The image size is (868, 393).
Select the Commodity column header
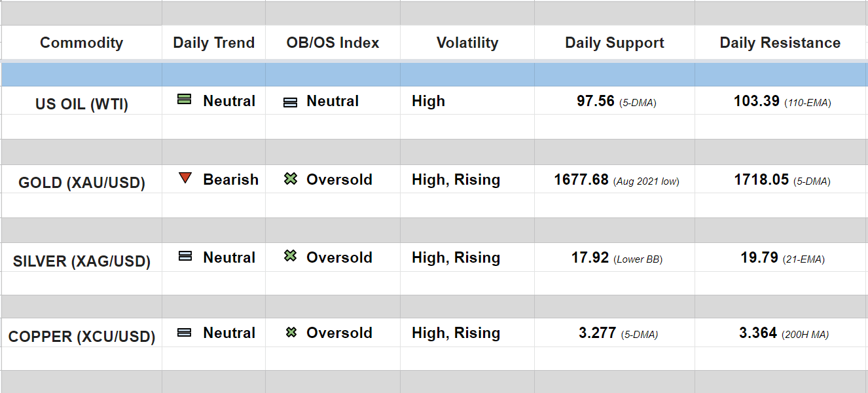[x=81, y=43]
